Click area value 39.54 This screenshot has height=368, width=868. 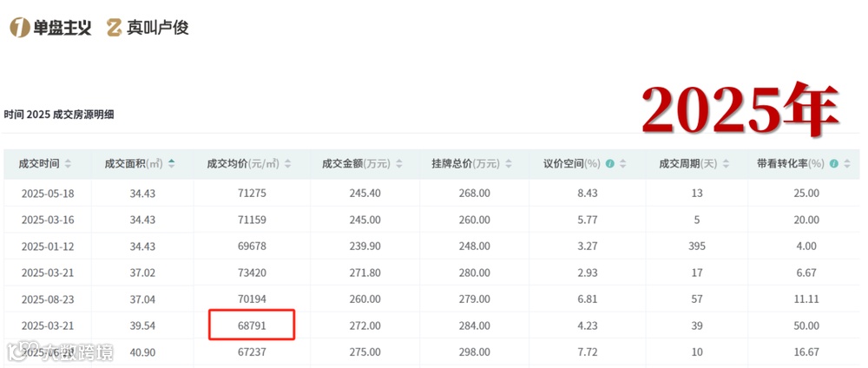(x=142, y=326)
